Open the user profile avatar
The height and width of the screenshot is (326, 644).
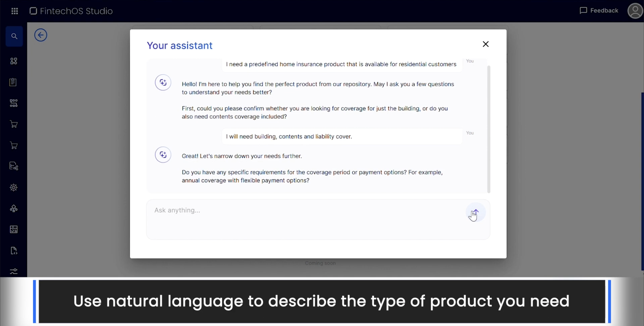click(x=635, y=11)
